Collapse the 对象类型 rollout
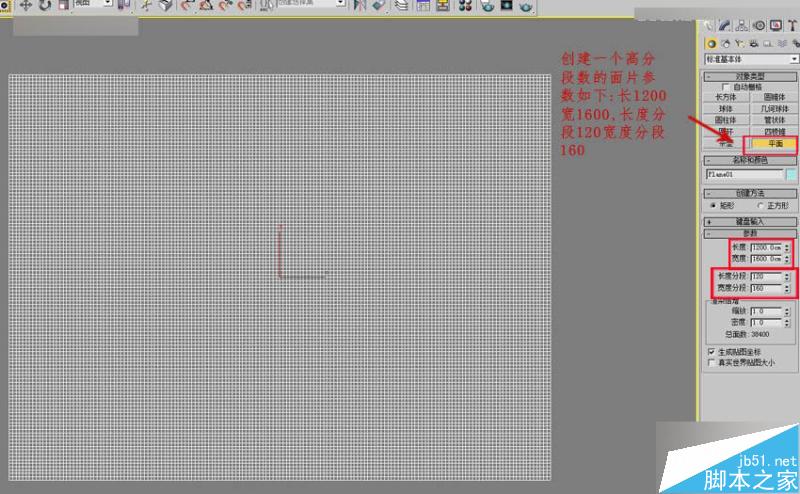Viewport: 800px width, 494px height. (x=750, y=77)
